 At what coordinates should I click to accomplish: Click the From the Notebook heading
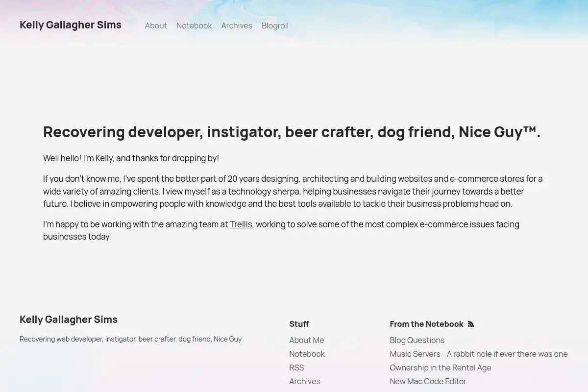click(426, 324)
